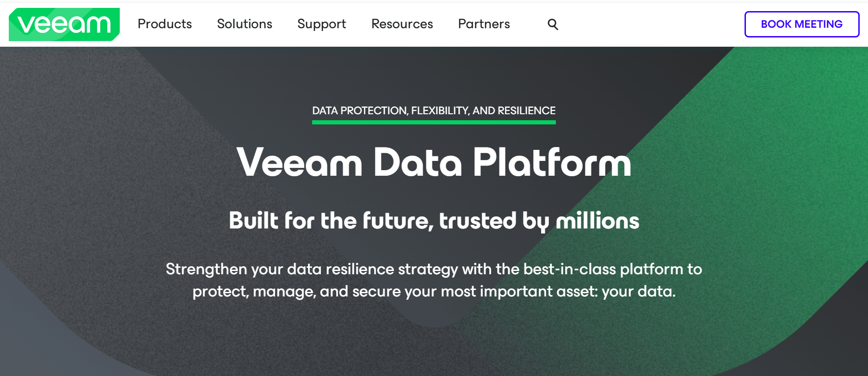The height and width of the screenshot is (376, 868).
Task: Go to the Partners menu
Action: [484, 24]
